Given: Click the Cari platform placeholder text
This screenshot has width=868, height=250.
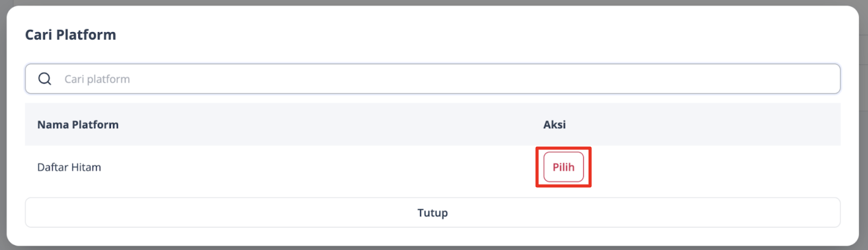Looking at the screenshot, I should pyautogui.click(x=97, y=79).
